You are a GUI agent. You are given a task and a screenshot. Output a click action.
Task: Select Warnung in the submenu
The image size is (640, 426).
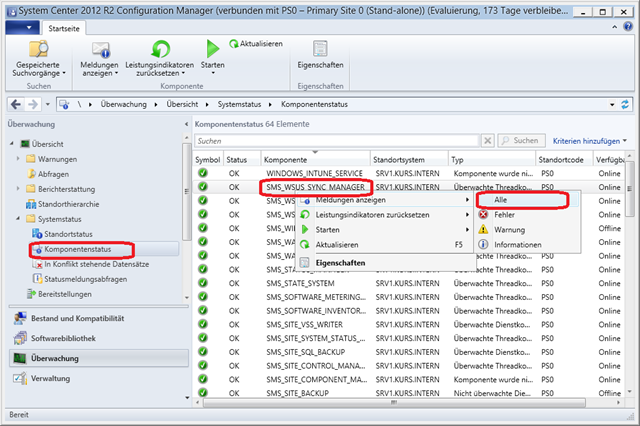(527, 230)
